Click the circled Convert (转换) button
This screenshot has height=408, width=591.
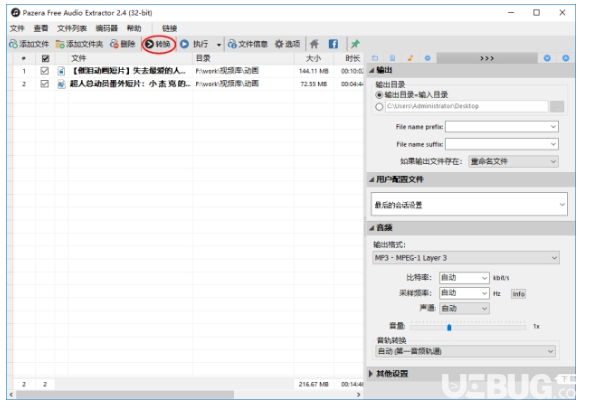coord(158,44)
